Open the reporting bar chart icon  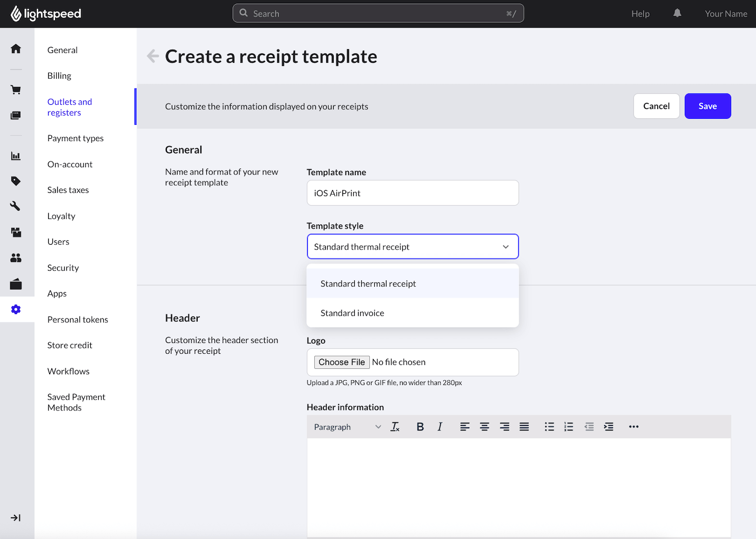pos(16,156)
